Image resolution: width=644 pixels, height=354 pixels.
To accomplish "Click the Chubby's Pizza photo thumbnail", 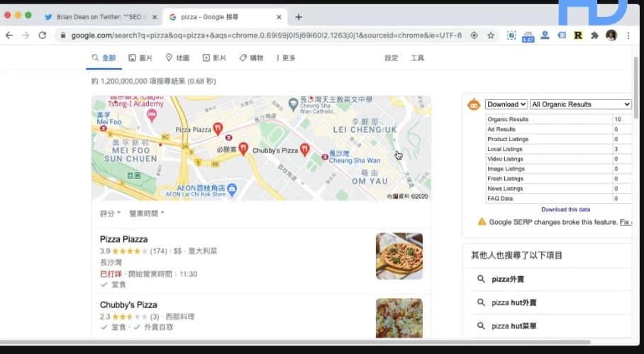I will [399, 319].
